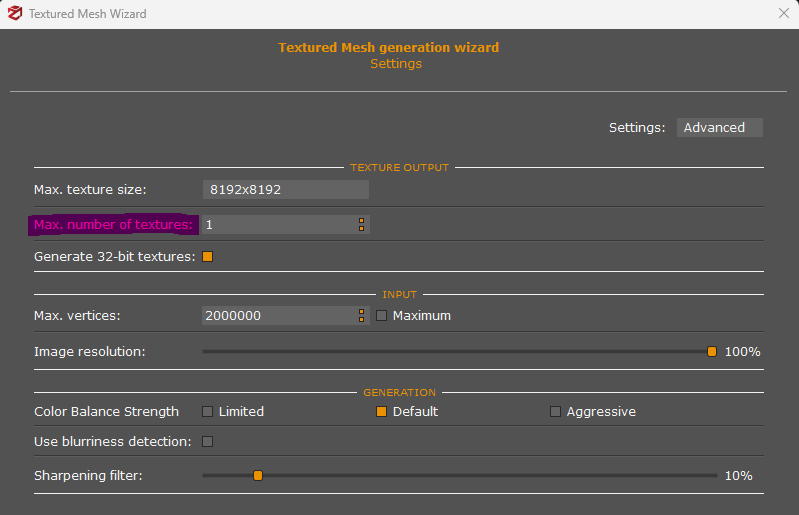Expand the Max. texture size 8192x8192 dropdown

tap(285, 189)
